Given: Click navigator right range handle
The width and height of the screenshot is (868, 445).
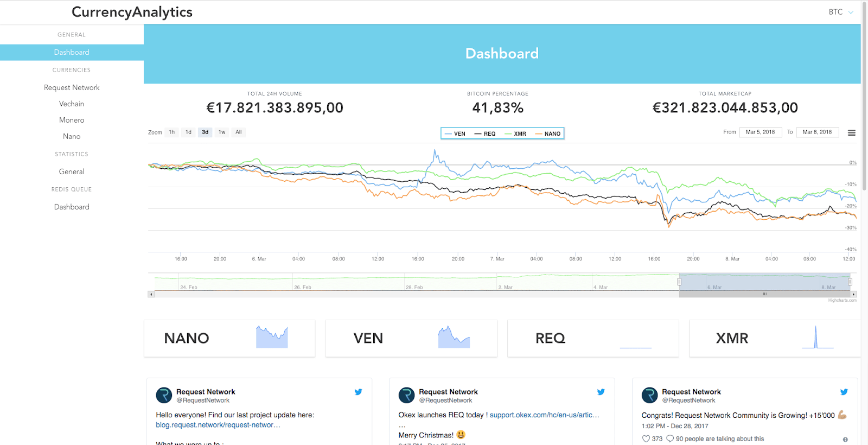Looking at the screenshot, I should tap(850, 282).
